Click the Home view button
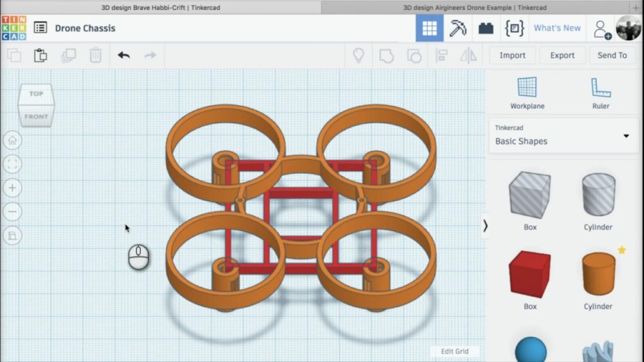This screenshot has height=362, width=644. tap(13, 140)
